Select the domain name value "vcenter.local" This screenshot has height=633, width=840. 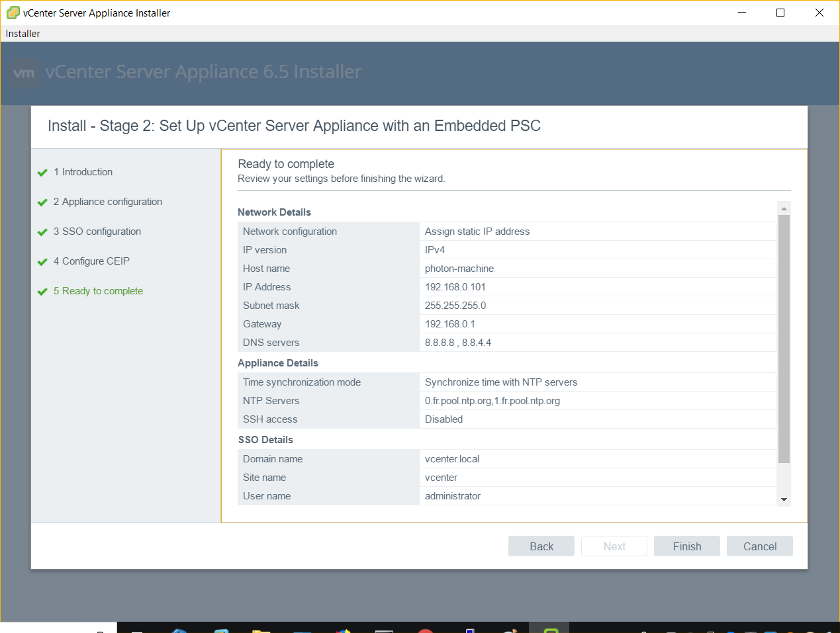(452, 459)
